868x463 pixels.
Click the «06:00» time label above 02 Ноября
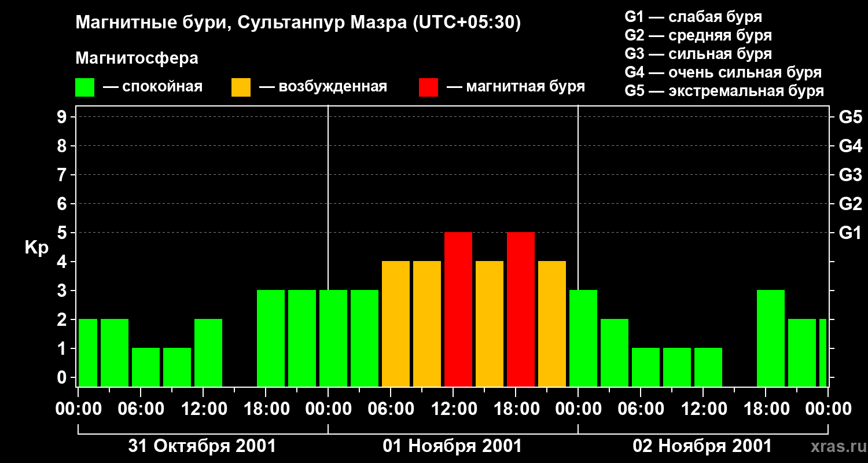[641, 409]
